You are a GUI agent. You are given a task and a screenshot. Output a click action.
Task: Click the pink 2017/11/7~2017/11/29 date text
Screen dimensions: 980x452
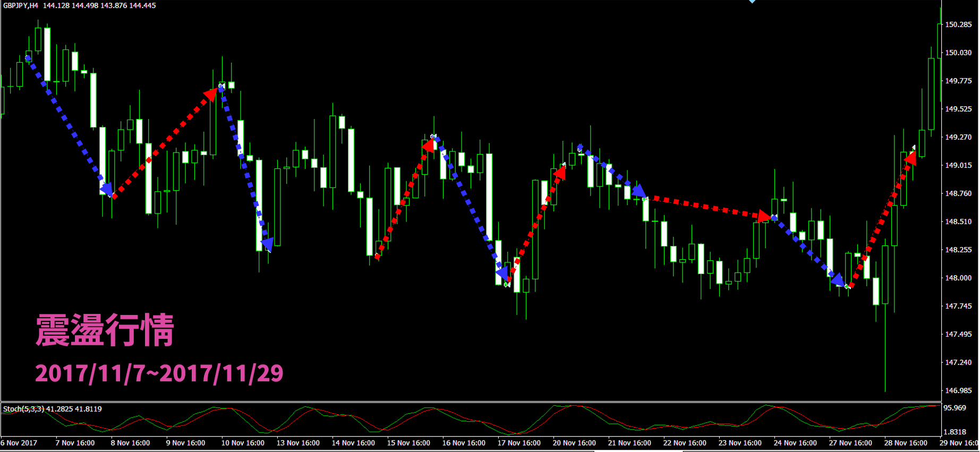(x=159, y=373)
